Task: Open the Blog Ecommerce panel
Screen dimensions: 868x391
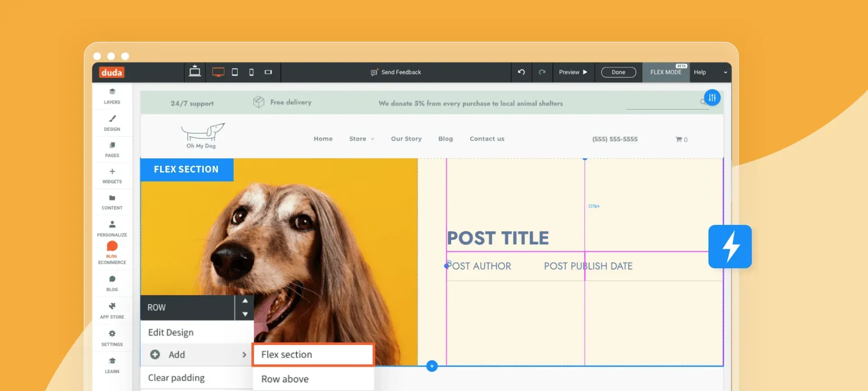Action: pyautogui.click(x=112, y=253)
